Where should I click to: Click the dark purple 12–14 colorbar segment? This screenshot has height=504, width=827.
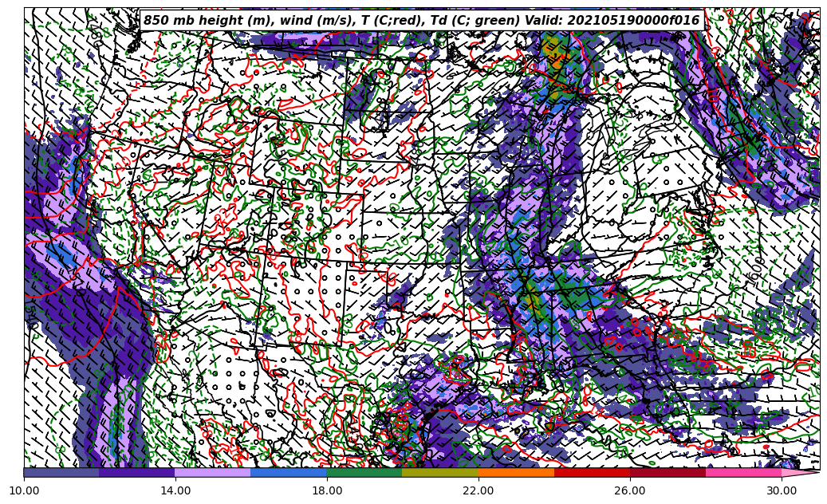tap(137, 472)
